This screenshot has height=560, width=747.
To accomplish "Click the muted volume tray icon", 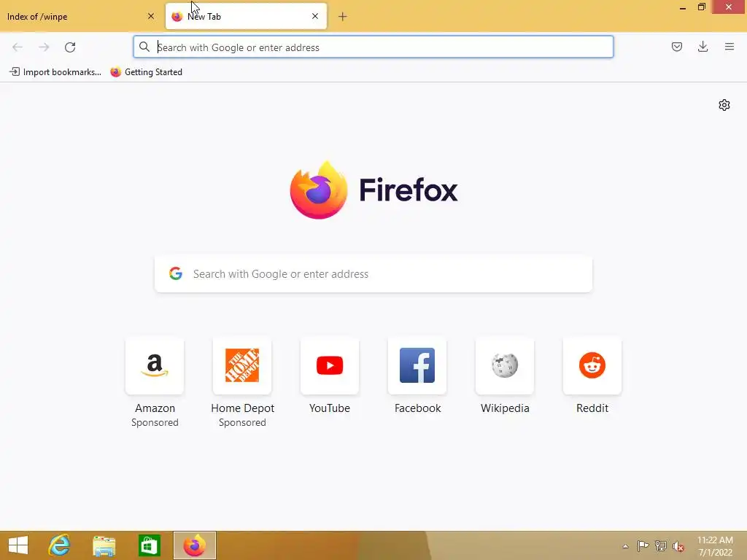I will click(x=678, y=546).
